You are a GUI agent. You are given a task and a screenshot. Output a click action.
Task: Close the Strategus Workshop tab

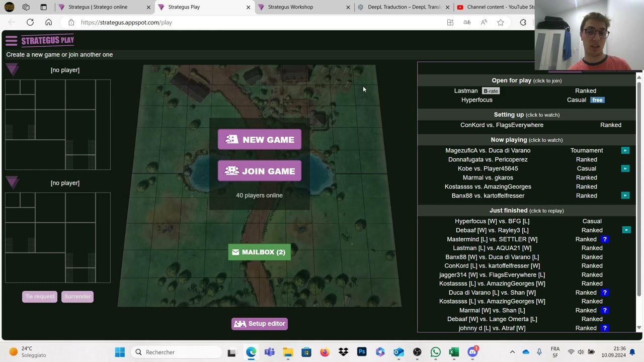click(348, 8)
